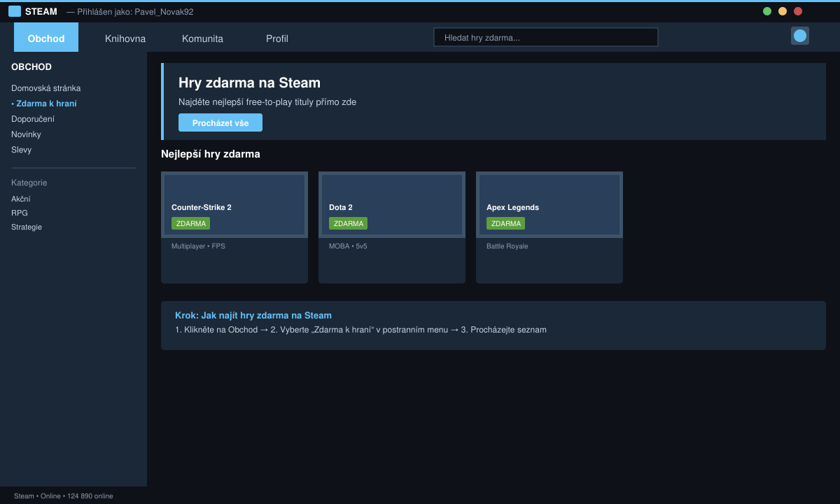This screenshot has height=504, width=840.
Task: Click the yellow window control dot
Action: coord(783,11)
